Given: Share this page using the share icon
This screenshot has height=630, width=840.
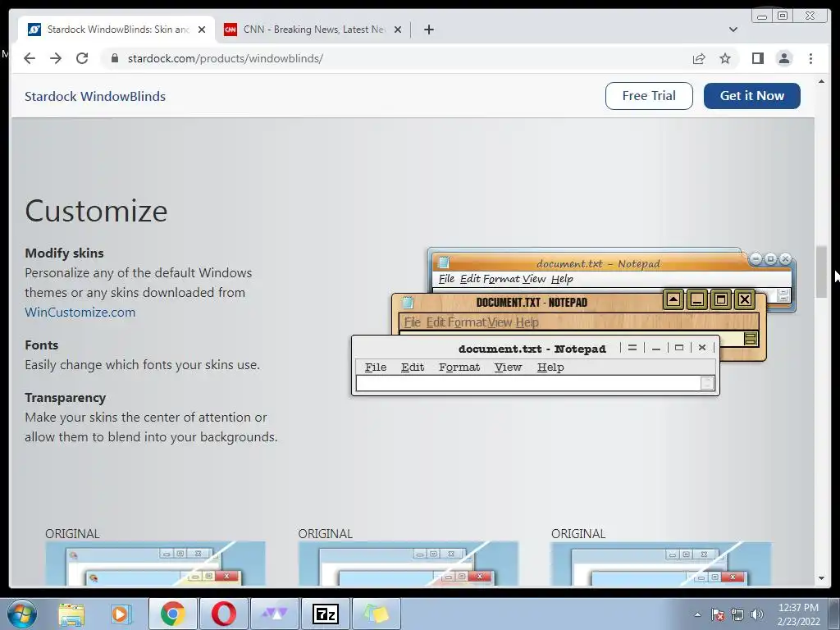Looking at the screenshot, I should click(x=699, y=58).
